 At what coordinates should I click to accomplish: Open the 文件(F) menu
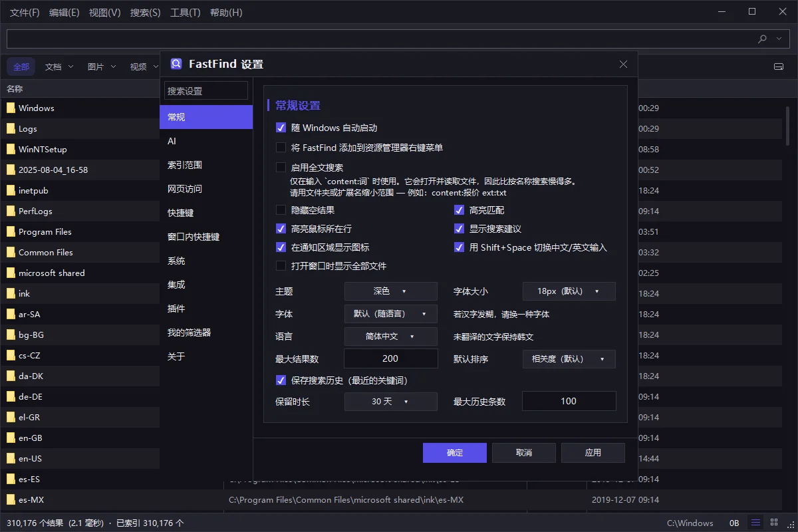tap(25, 13)
